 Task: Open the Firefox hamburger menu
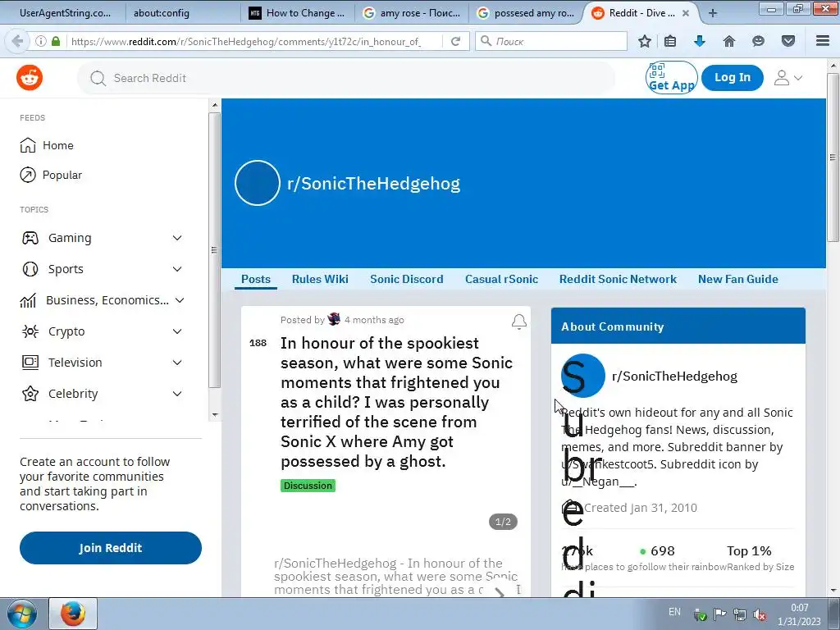click(x=823, y=41)
